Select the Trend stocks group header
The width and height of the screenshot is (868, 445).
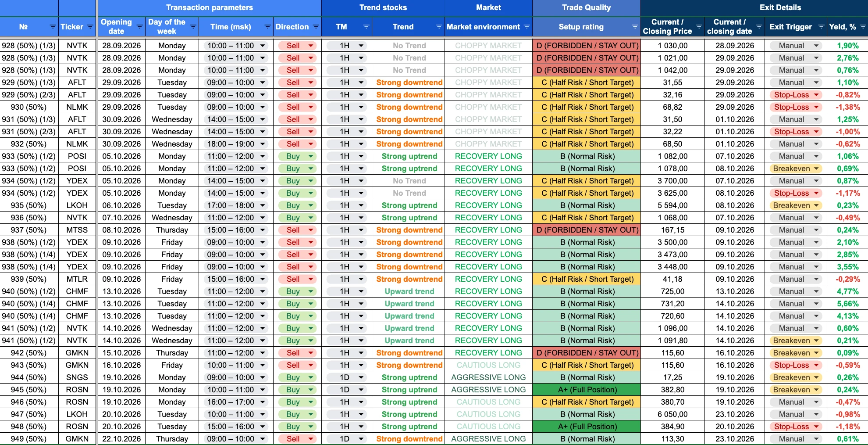tap(383, 8)
